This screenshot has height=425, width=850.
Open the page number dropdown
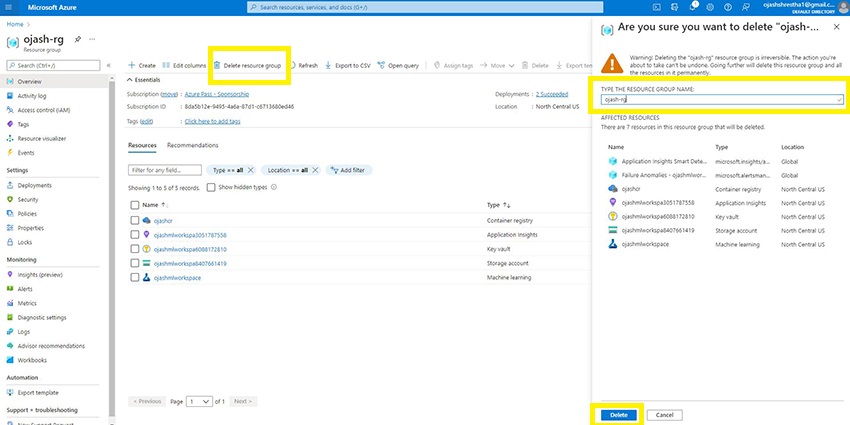[x=199, y=402]
